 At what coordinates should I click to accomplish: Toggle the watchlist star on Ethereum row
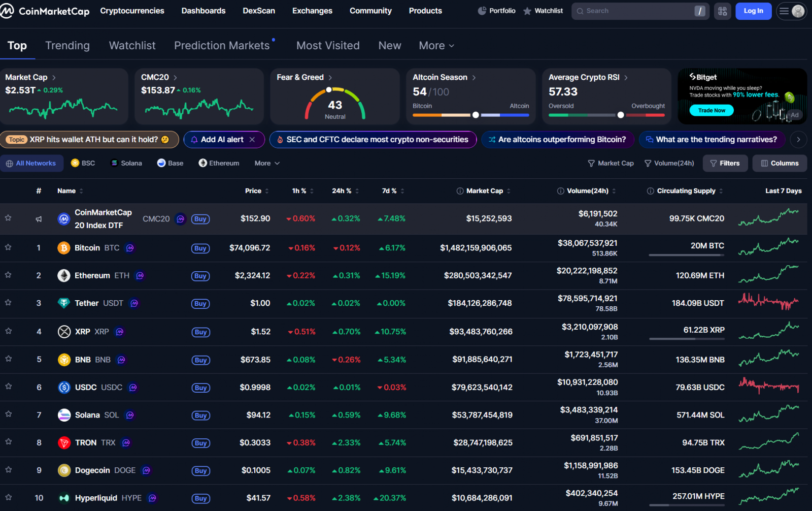tap(8, 275)
